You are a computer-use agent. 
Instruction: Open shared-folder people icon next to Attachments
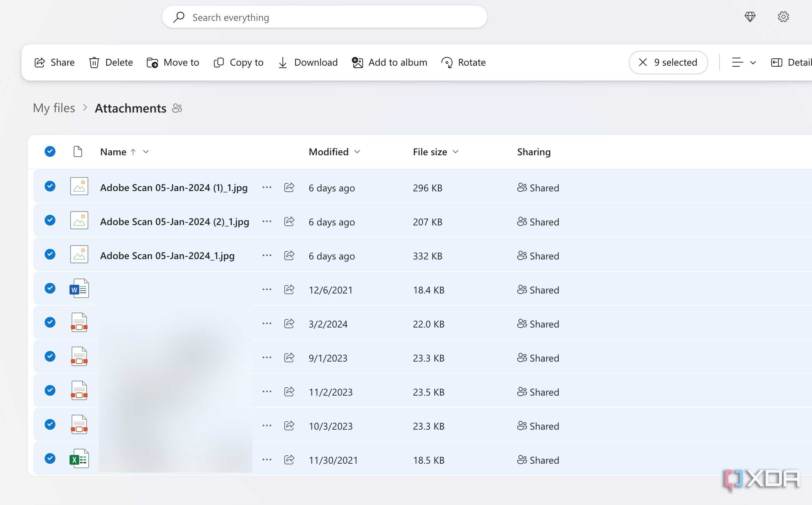[x=177, y=108]
